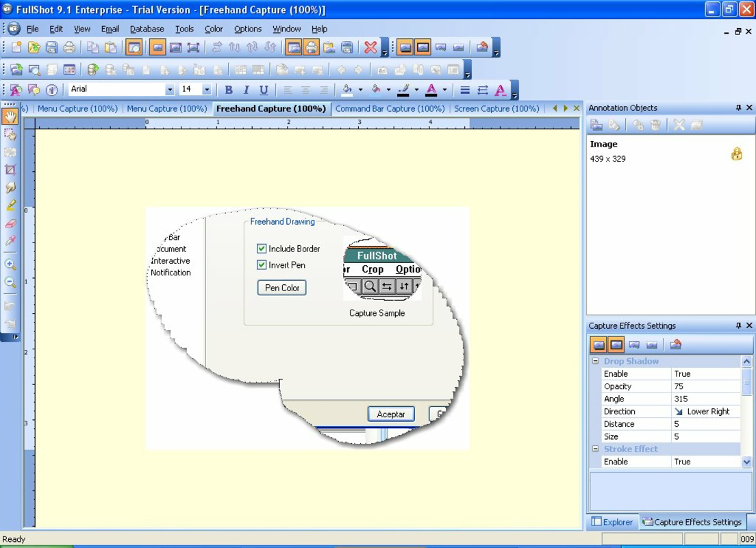Click the Underline formatting button

pyautogui.click(x=264, y=90)
